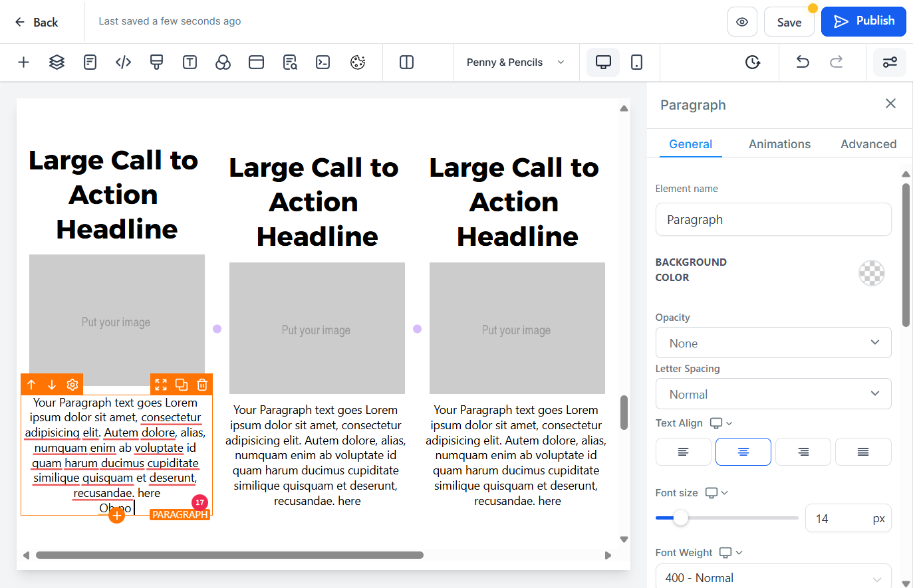Switch to the Animations tab
913x588 pixels.
[x=779, y=144]
